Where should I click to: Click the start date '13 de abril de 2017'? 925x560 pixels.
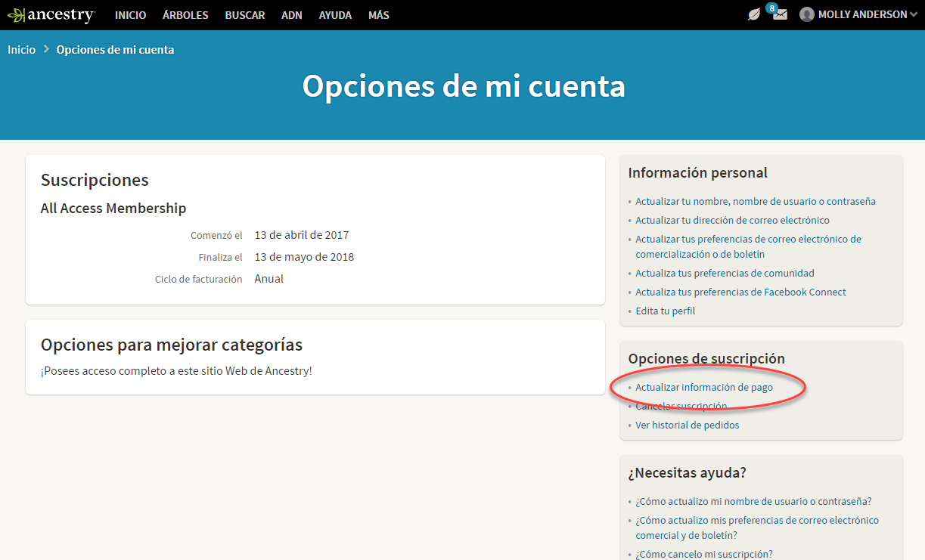[302, 235]
